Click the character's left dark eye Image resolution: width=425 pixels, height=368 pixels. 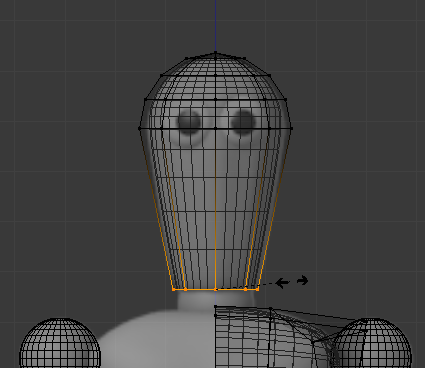(189, 121)
